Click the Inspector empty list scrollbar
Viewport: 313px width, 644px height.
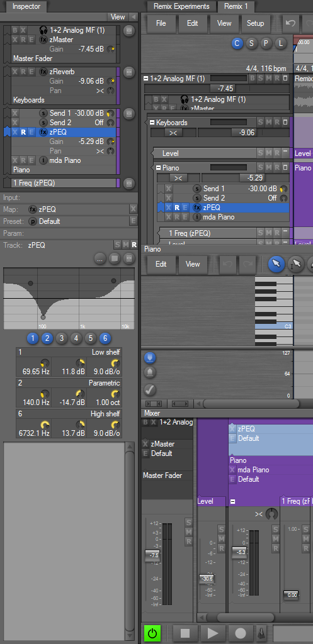[129, 542]
